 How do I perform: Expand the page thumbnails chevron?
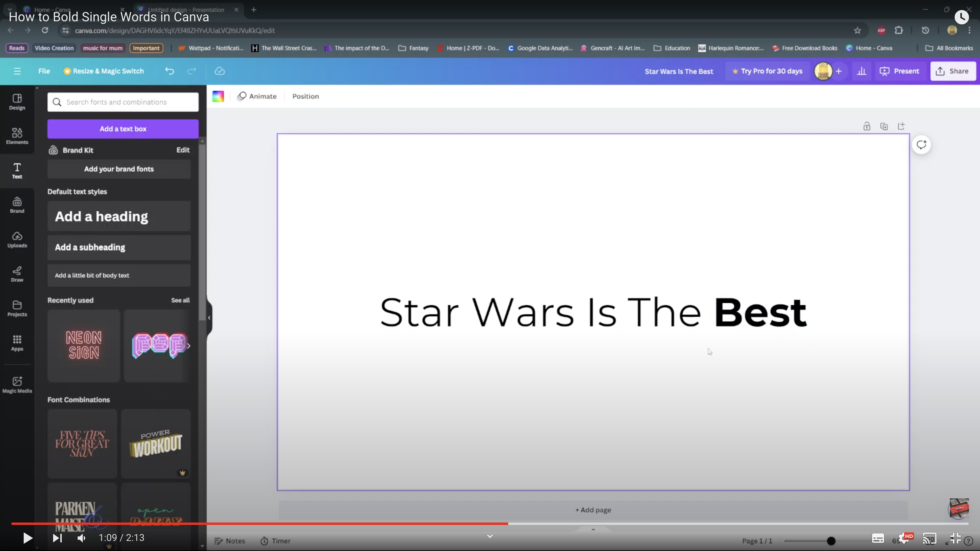pyautogui.click(x=593, y=529)
